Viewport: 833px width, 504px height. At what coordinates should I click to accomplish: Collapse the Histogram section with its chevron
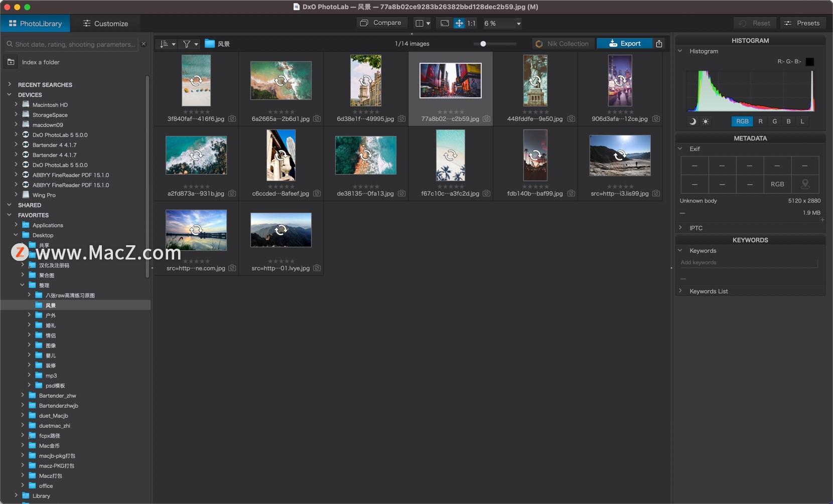click(x=681, y=51)
